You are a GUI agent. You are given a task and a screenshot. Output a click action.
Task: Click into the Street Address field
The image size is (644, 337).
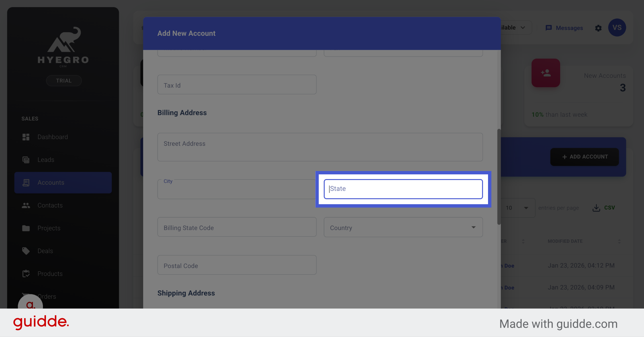pyautogui.click(x=320, y=147)
